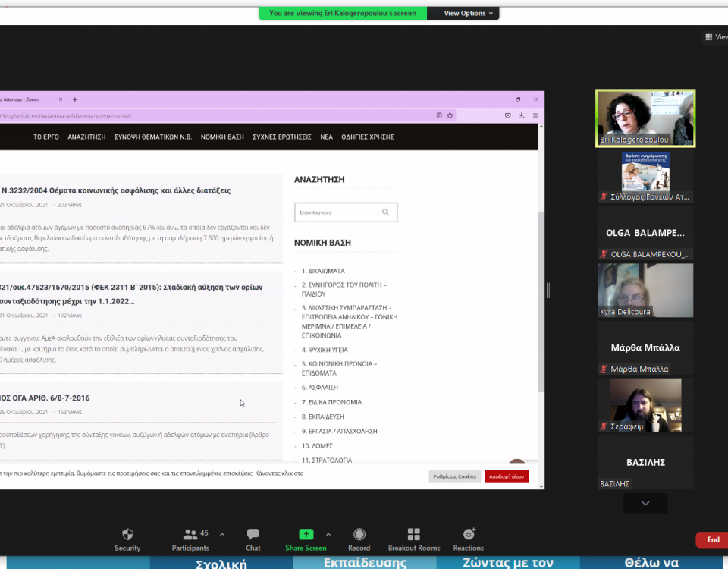Open category 2. ΣΥΝΗΓΟΡΟΣ ΤΟΥ ΠΟΛΙΤΗ – ΠΑΙΔΙΟΥ

tap(344, 289)
